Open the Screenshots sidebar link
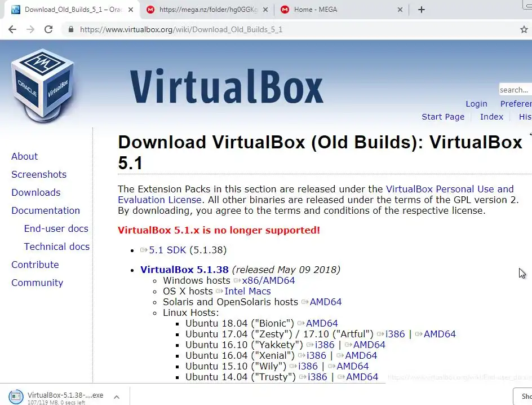Image resolution: width=532 pixels, height=405 pixels. pyautogui.click(x=39, y=174)
